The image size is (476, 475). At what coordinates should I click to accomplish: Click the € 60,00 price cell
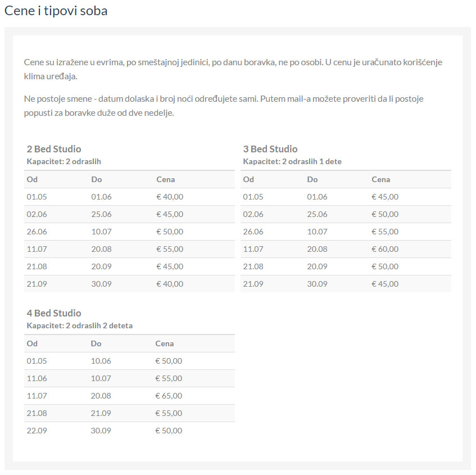pyautogui.click(x=385, y=249)
